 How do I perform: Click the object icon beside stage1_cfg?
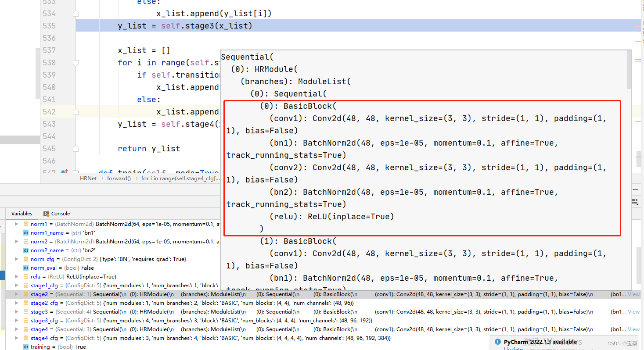(26, 286)
